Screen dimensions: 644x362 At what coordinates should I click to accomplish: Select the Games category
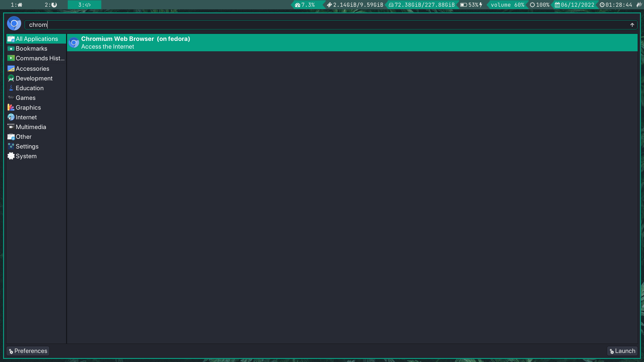click(25, 98)
